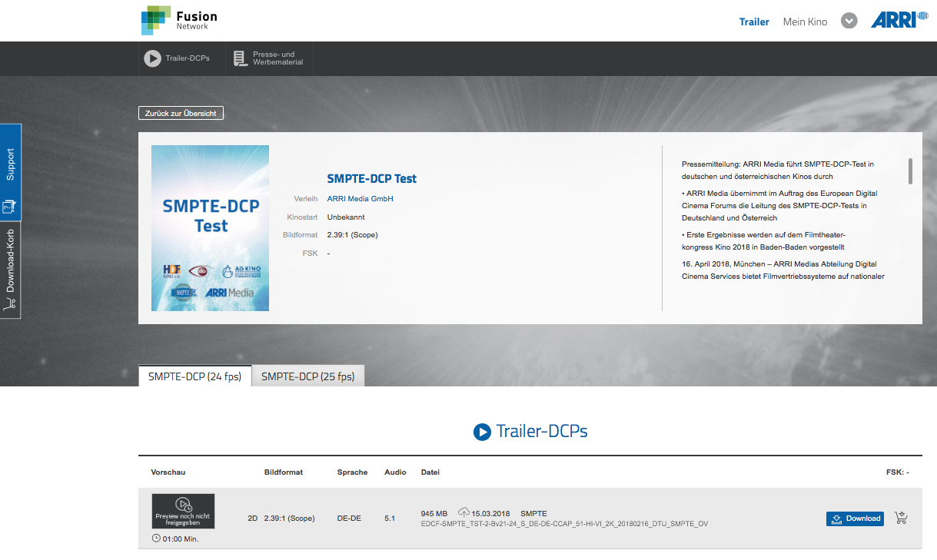Add the trailer to the download cart
This screenshot has width=937, height=560.
[x=902, y=519]
